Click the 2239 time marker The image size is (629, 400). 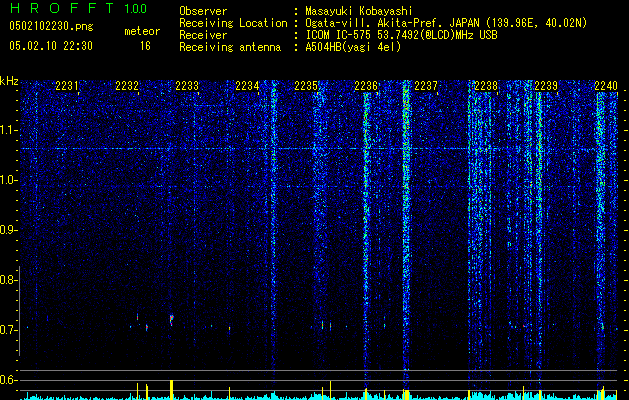coord(546,86)
